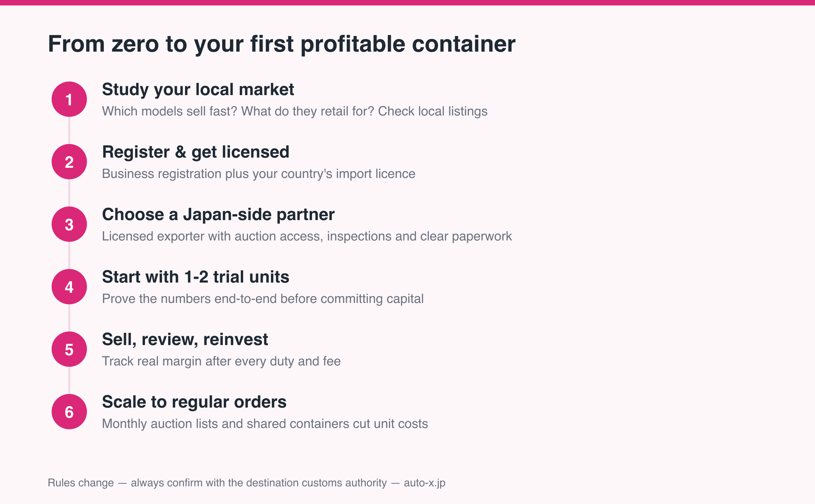Click text 'Which models sell fast?' description
815x504 pixels.
point(169,111)
